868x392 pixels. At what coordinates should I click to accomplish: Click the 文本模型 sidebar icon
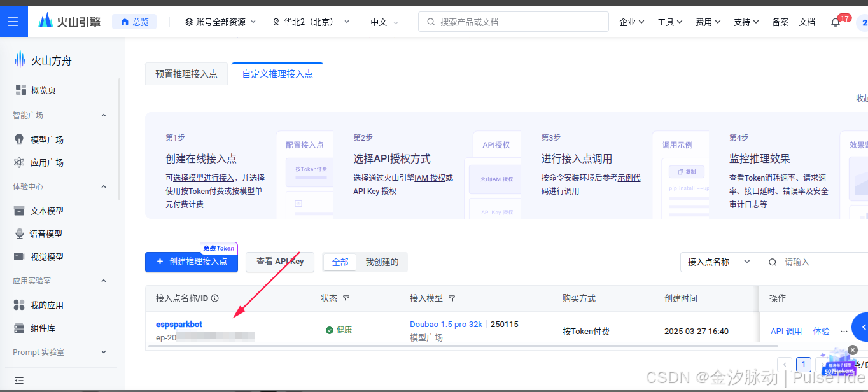point(20,211)
